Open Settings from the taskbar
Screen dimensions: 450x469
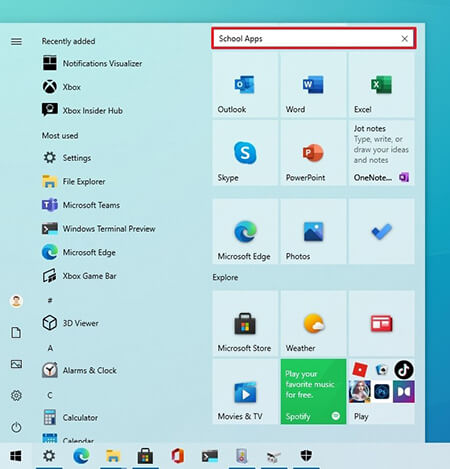pyautogui.click(x=49, y=456)
